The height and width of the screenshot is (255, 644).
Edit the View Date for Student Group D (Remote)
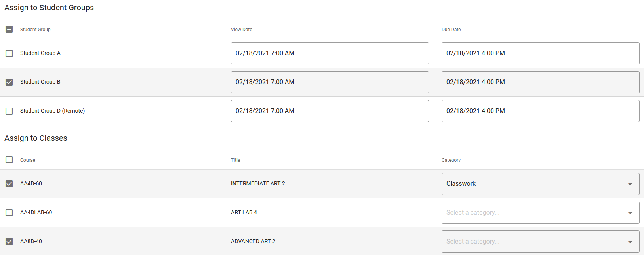(330, 111)
